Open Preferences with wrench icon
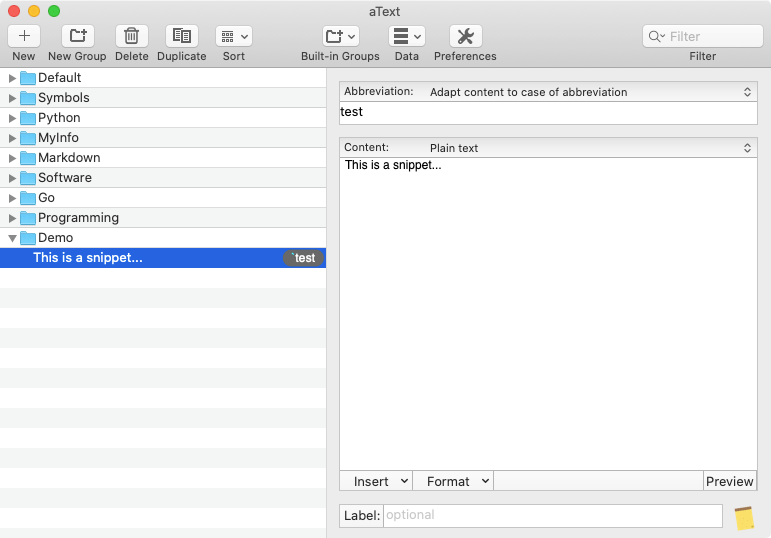This screenshot has width=771, height=538. pos(465,36)
